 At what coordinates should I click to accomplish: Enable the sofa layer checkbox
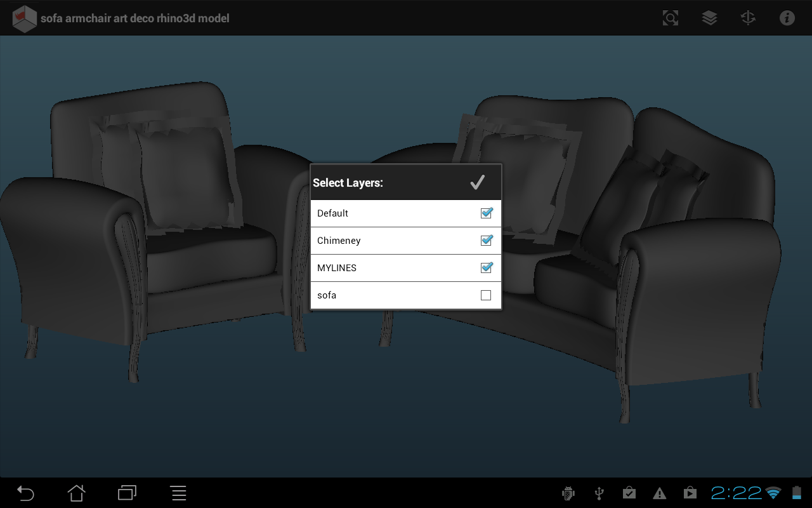[x=486, y=295]
